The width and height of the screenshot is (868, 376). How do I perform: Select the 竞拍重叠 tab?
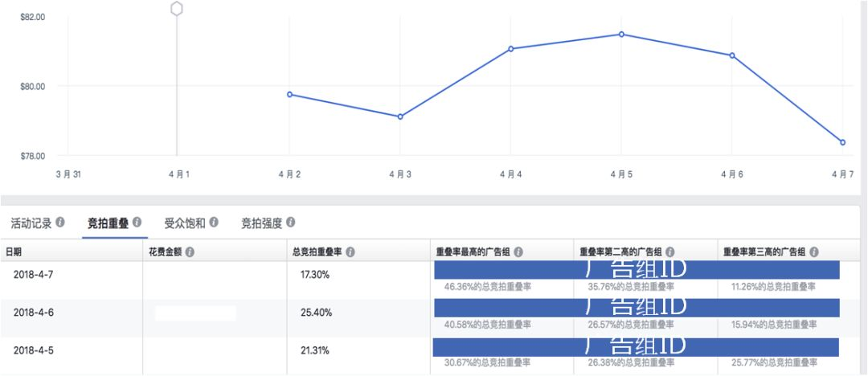point(108,223)
